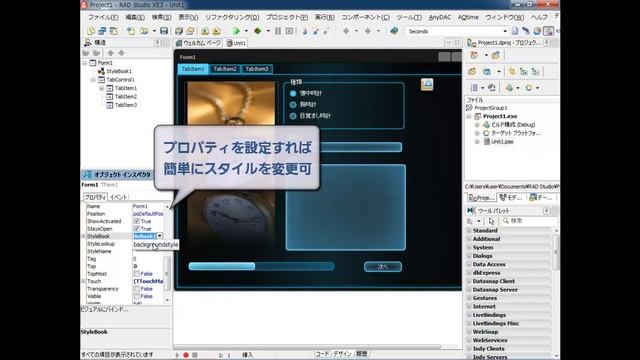The width and height of the screenshot is (640, 360).
Task: Click the first new-items icon in the toolbar
Action: point(91,31)
